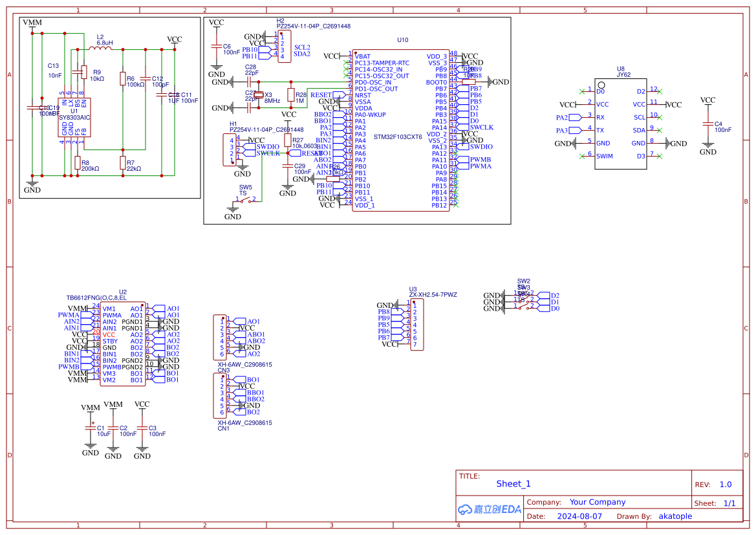Click the X3 8MHz crystal
This screenshot has height=535, width=756.
click(259, 95)
